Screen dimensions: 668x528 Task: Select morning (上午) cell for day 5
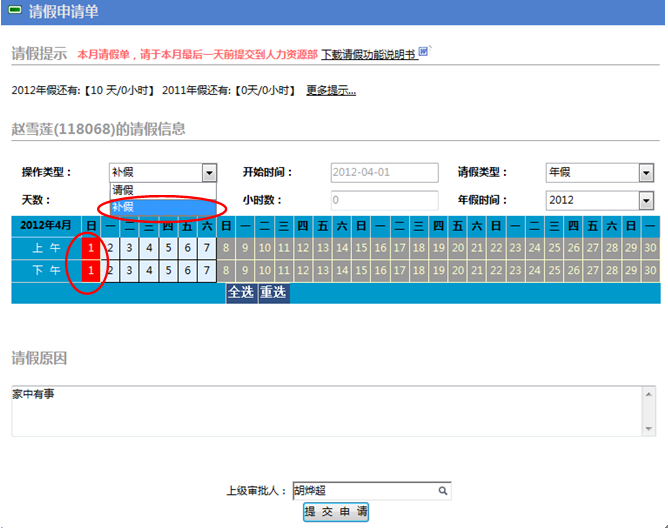[168, 248]
